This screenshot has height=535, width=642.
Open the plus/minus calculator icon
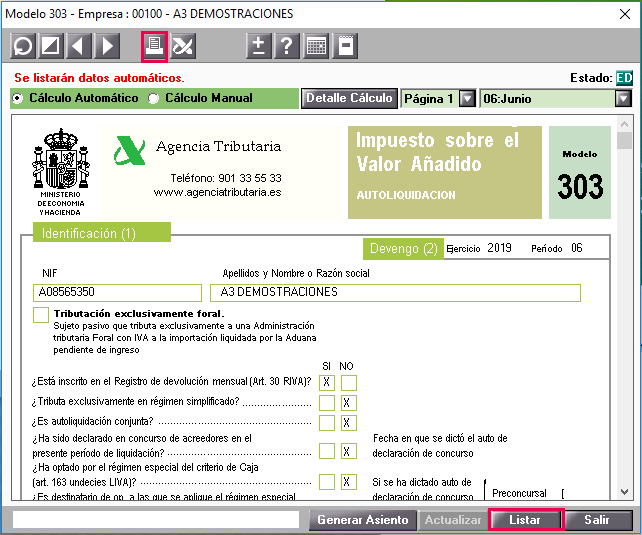tap(258, 45)
